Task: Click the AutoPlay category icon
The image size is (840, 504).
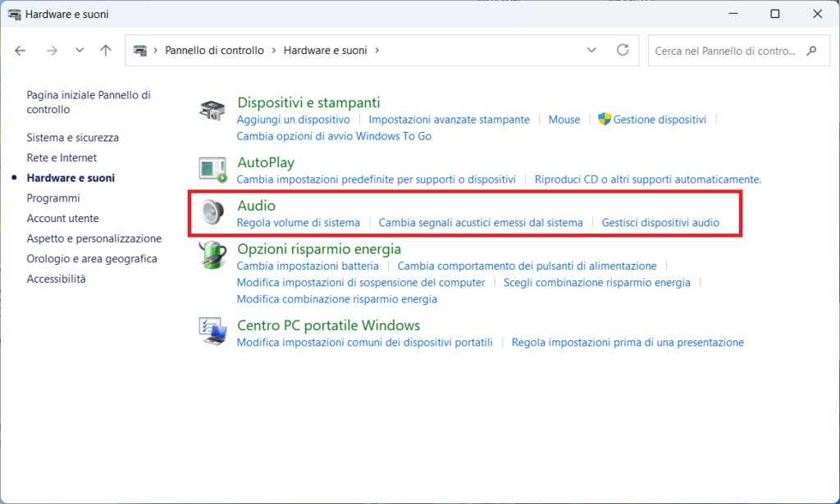Action: 212,170
